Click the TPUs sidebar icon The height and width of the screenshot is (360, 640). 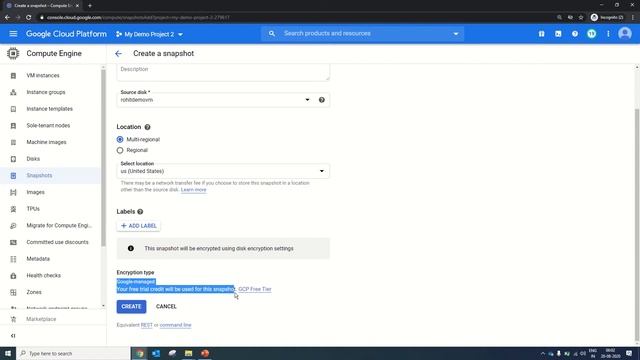13,209
